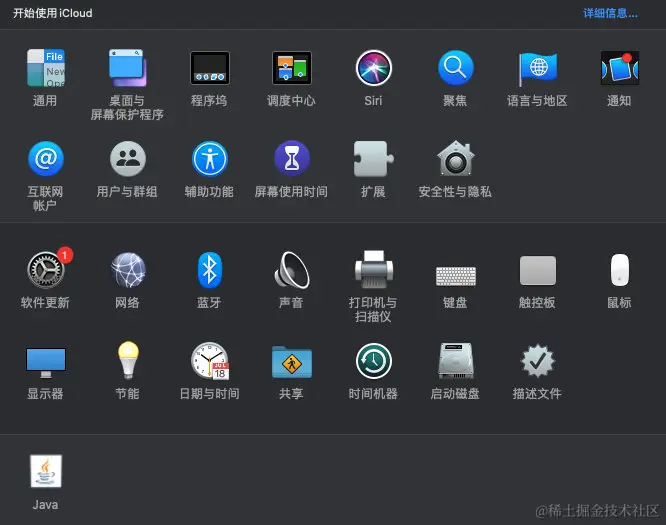This screenshot has height=525, width=666.
Task: Open 扩展 (Extensions) preferences
Action: pos(373,158)
